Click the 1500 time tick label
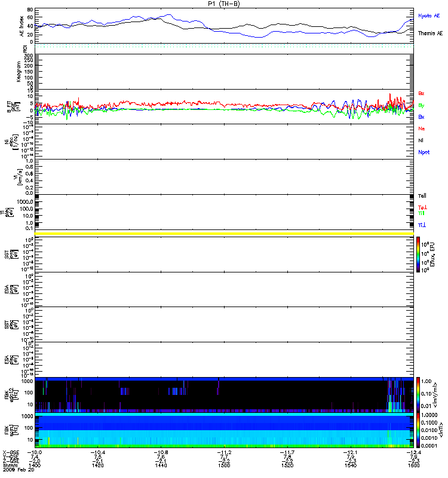This screenshot has height=478, width=448. pos(224,467)
